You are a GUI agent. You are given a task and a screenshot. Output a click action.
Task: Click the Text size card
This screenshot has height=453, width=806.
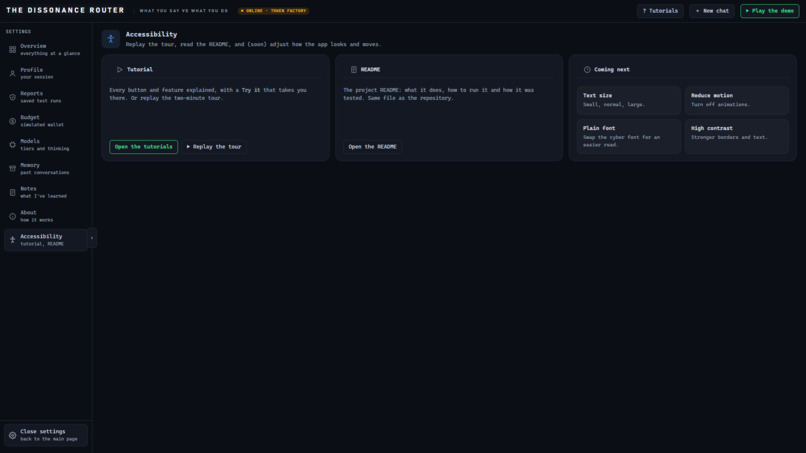tap(629, 100)
